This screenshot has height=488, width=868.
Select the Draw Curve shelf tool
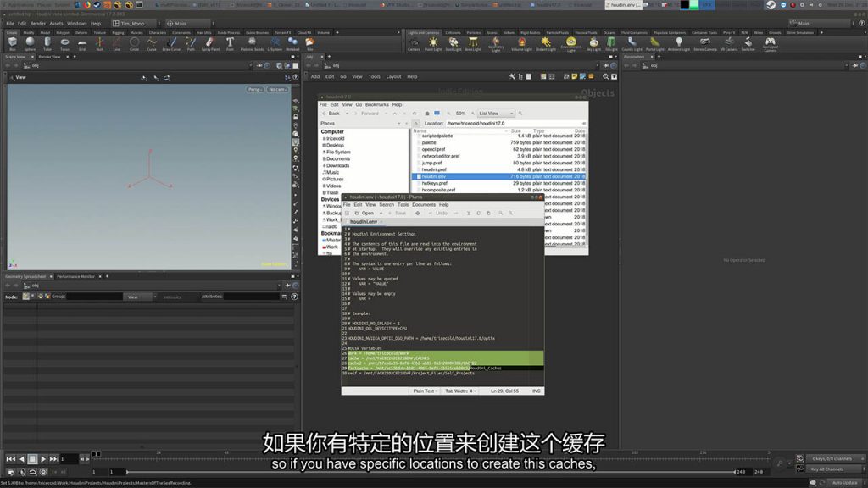[171, 43]
